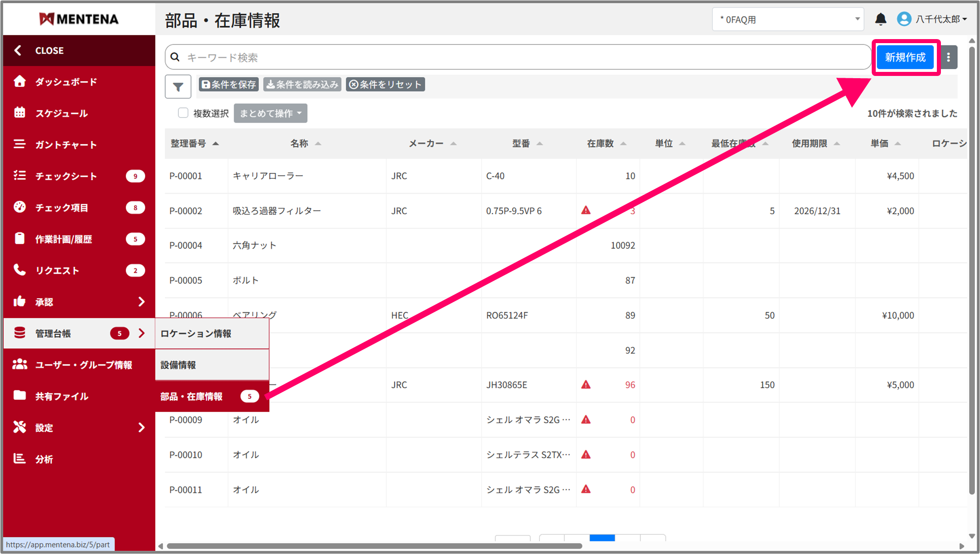
Task: Enable the multi-select checkbox
Action: click(x=183, y=113)
